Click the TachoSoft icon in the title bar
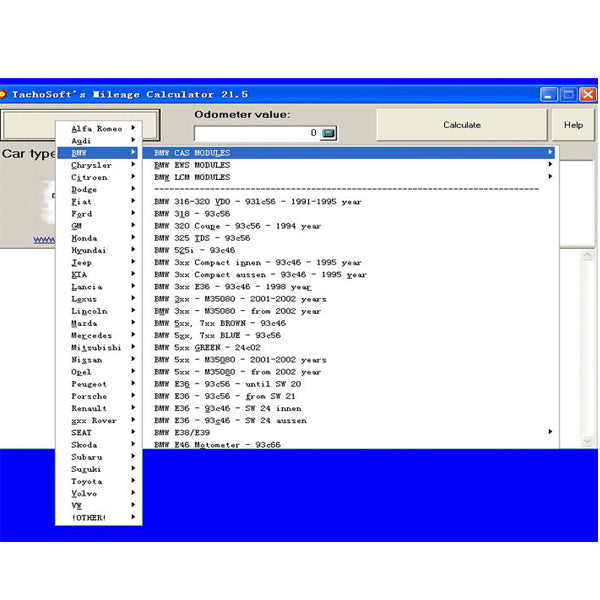 click(x=3, y=95)
